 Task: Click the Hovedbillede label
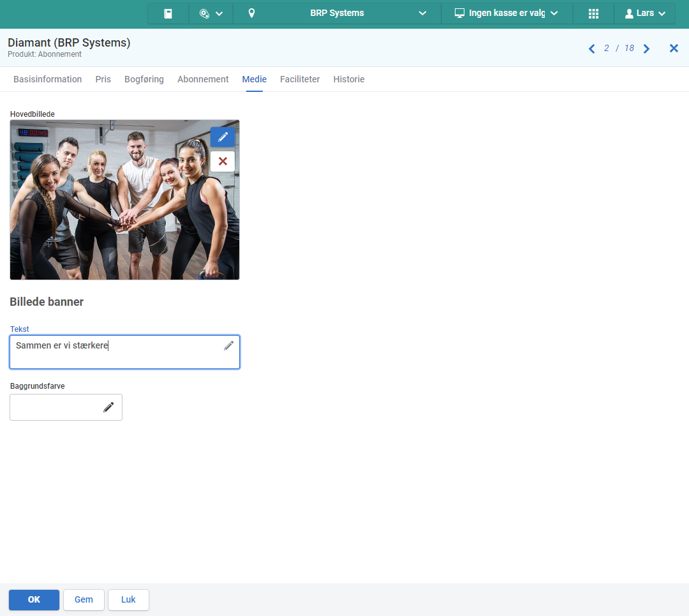click(32, 114)
